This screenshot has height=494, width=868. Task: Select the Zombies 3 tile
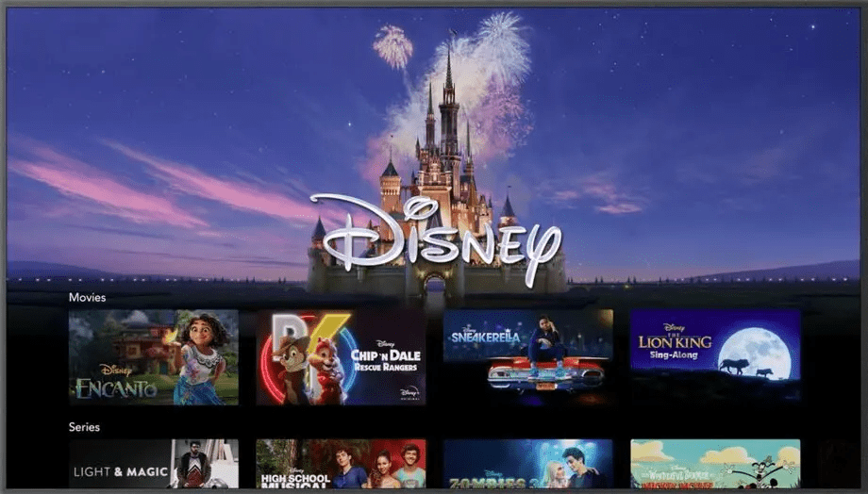(527, 464)
